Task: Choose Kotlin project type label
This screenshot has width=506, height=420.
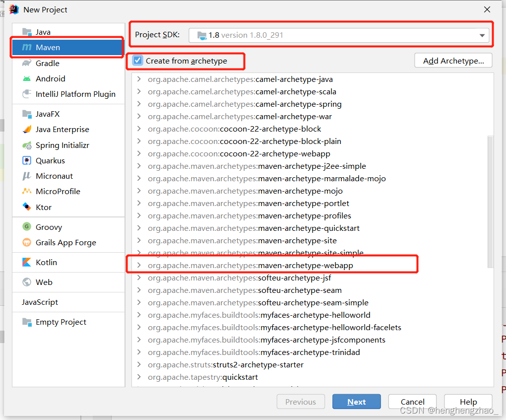Action: tap(46, 263)
